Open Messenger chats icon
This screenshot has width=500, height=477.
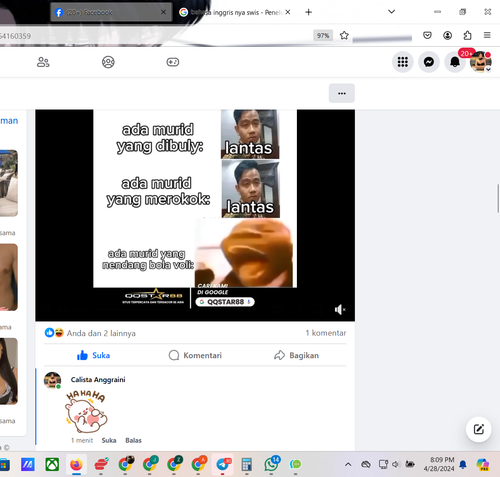coord(429,62)
